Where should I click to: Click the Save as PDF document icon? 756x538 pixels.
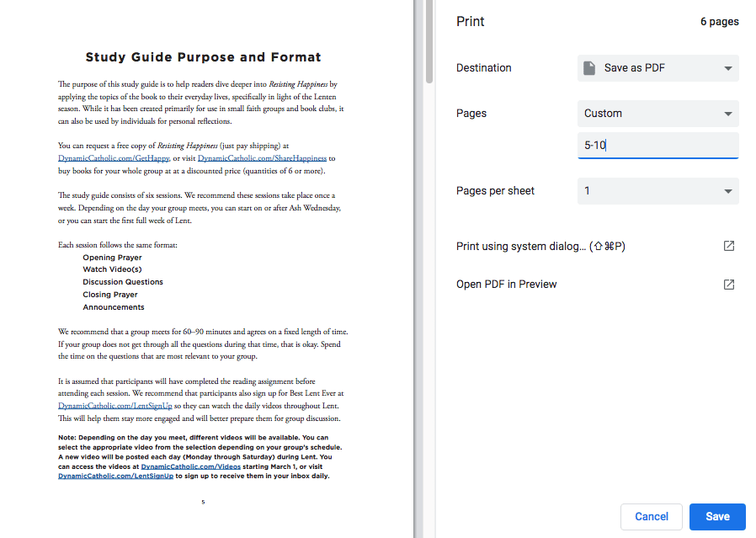(589, 67)
